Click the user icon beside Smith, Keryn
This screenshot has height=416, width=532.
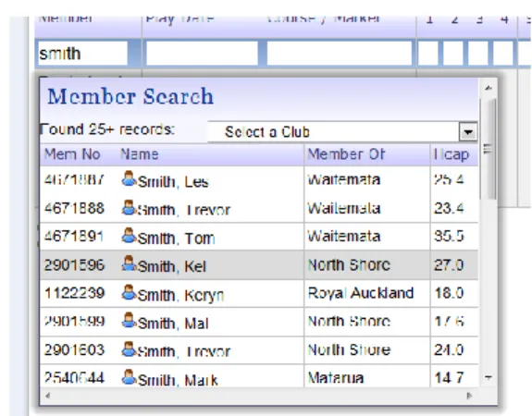pyautogui.click(x=130, y=292)
